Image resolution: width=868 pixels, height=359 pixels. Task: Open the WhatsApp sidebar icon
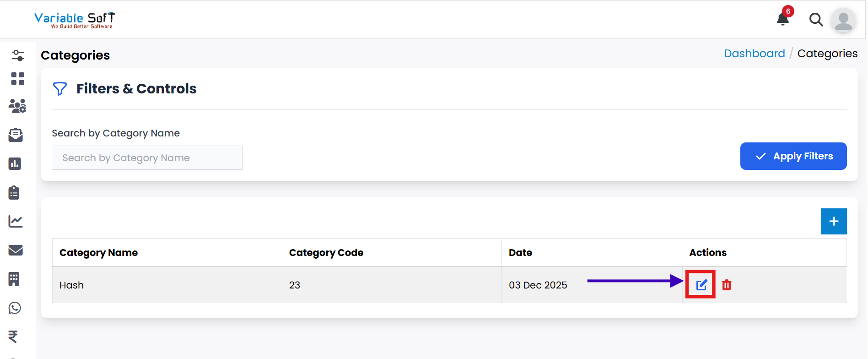click(x=15, y=308)
